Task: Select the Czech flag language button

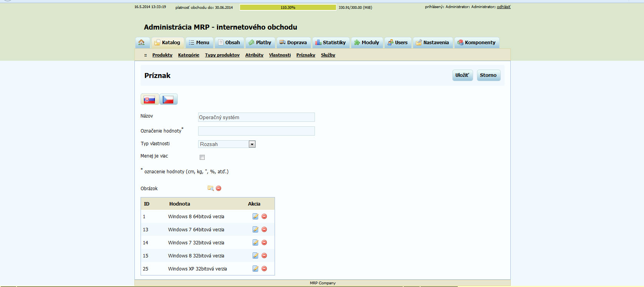Action: point(168,100)
